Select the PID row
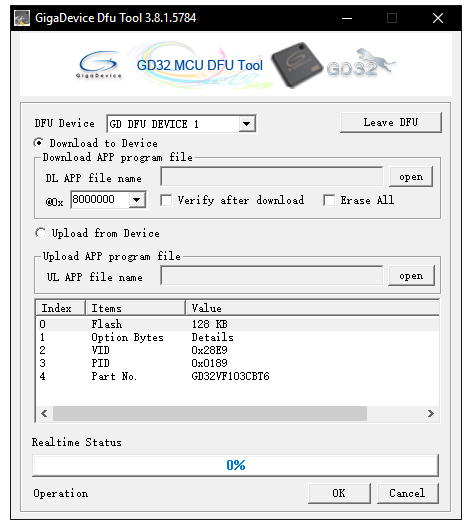The image size is (472, 532). [x=238, y=363]
